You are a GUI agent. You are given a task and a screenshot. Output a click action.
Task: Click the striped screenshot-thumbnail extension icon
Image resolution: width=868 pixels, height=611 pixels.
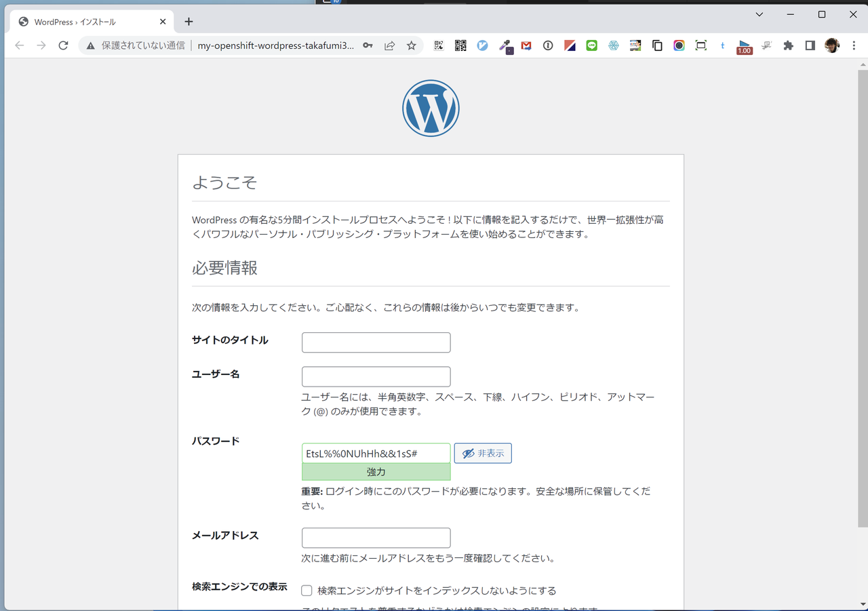[x=635, y=45]
